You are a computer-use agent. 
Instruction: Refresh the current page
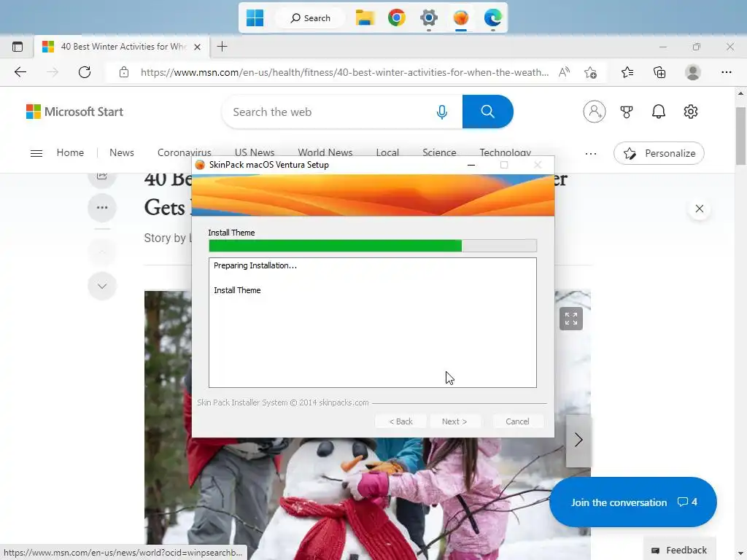85,72
